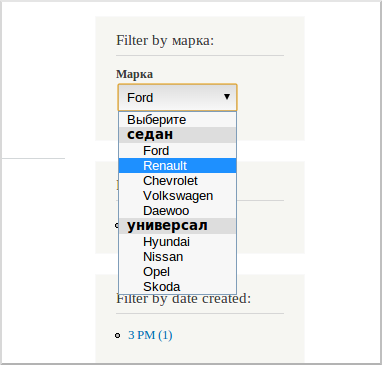Click the седан group header
Image resolution: width=382 pixels, height=365 pixels.
click(177, 135)
